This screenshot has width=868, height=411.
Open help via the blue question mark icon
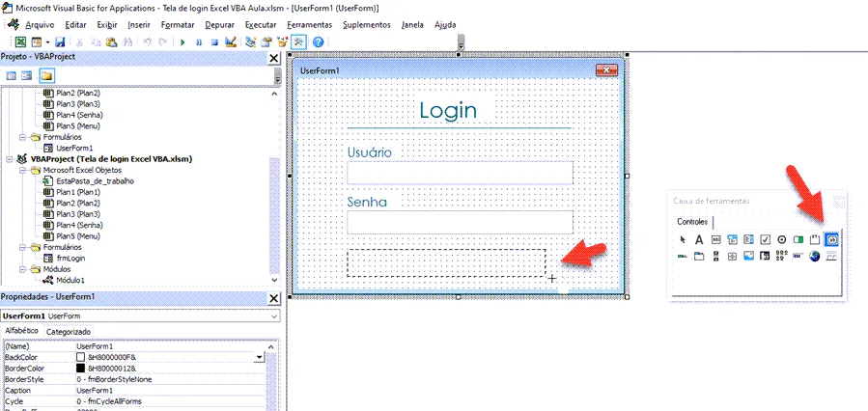click(318, 42)
